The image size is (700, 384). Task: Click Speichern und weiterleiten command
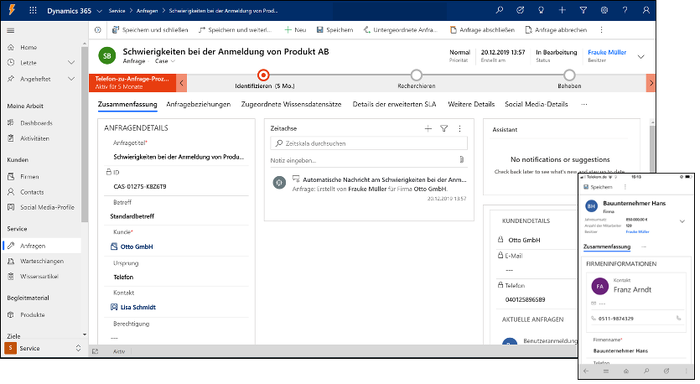pos(235,30)
